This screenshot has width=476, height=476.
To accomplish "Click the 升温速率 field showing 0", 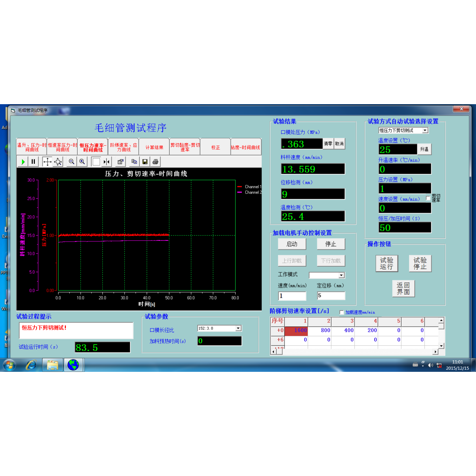I will click(405, 169).
